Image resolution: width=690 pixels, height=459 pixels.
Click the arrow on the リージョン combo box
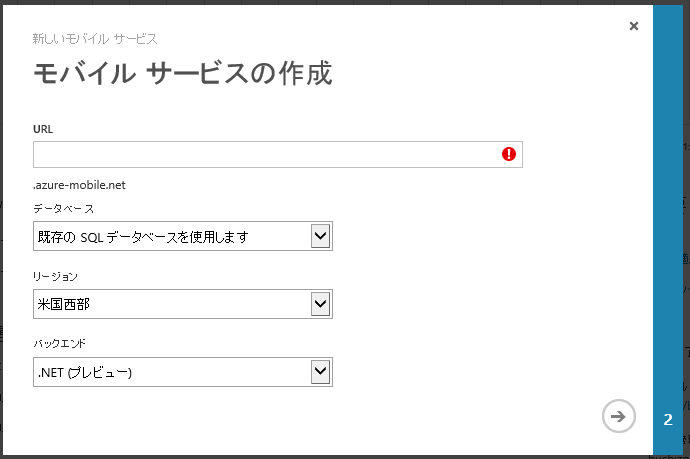[320, 304]
